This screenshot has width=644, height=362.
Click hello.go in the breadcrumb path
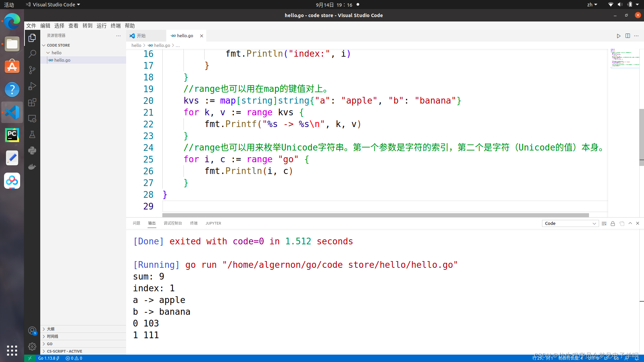pyautogui.click(x=160, y=46)
